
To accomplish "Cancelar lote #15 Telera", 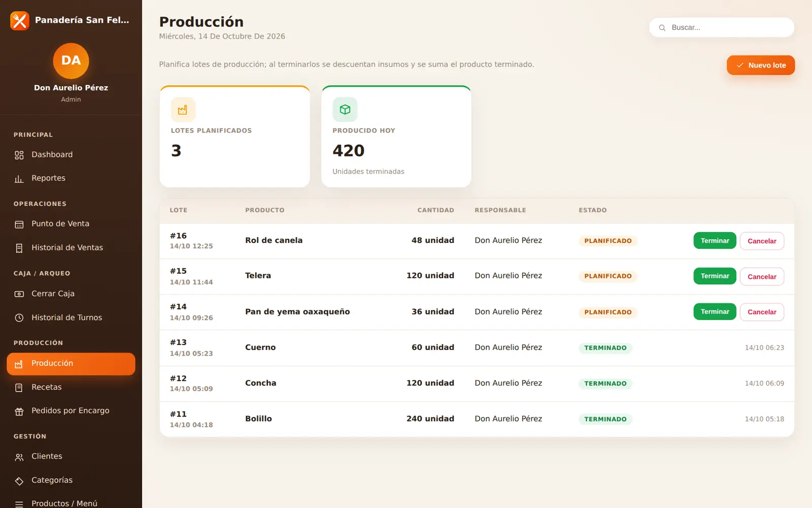I will click(762, 277).
